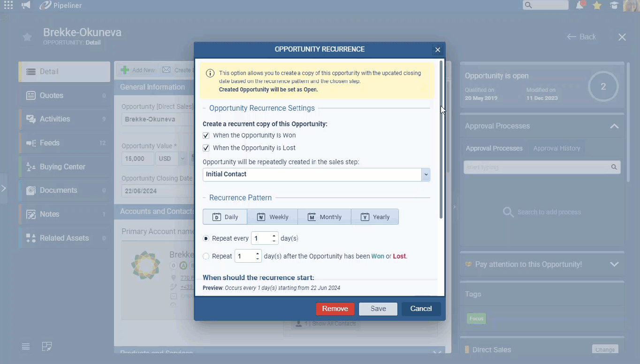Click the hamburger menu icon at bottom left

(26, 347)
